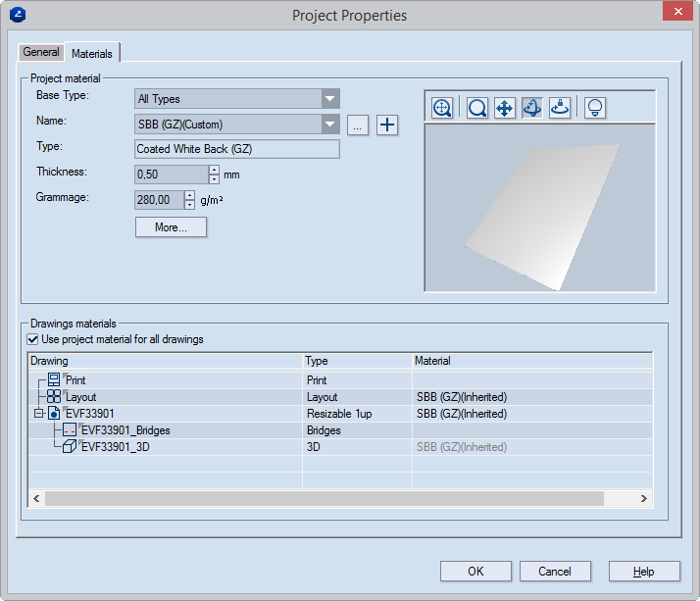Toggle the light bulb lighting icon

(x=593, y=108)
